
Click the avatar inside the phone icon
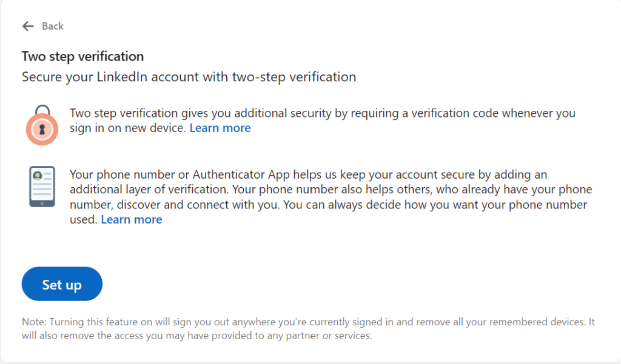click(x=38, y=175)
